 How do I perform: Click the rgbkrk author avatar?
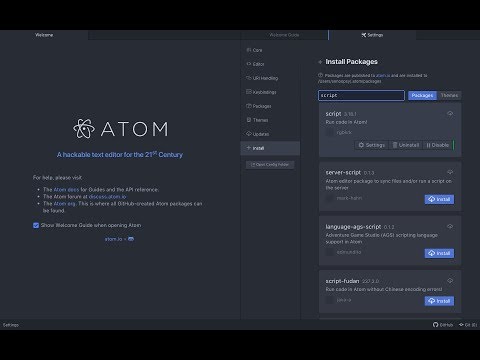pos(329,133)
